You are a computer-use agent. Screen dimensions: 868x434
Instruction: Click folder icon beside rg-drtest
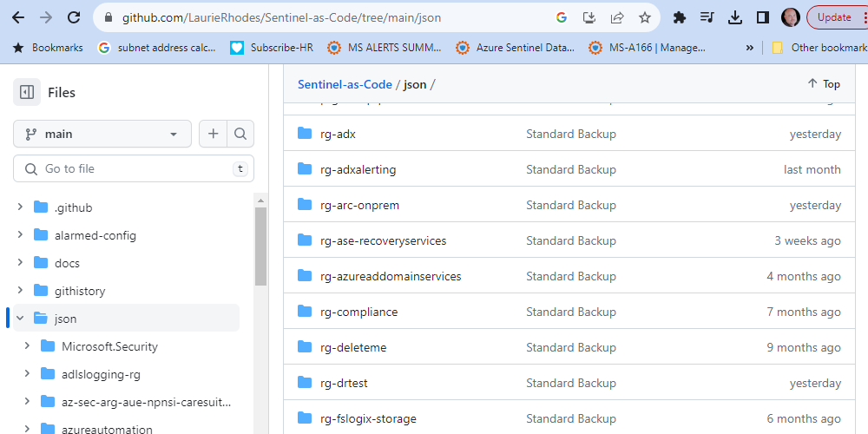tap(305, 383)
